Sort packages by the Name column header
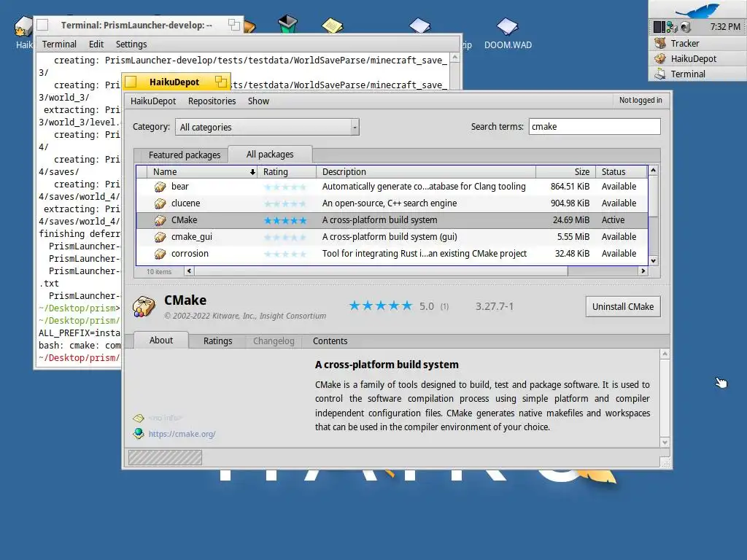Image resolution: width=747 pixels, height=560 pixels. coord(203,172)
